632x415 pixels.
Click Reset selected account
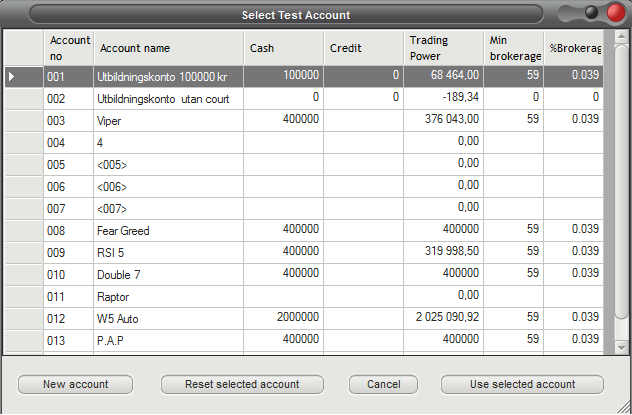coord(242,384)
